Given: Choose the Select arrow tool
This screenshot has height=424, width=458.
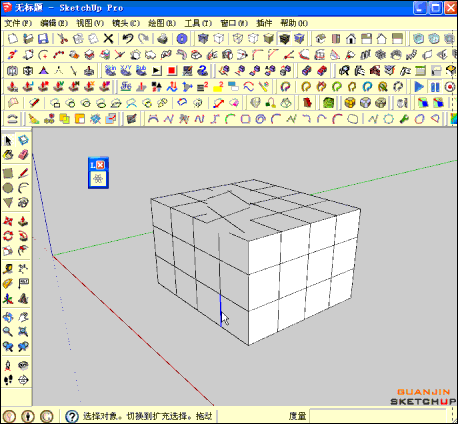Looking at the screenshot, I should coord(8,141).
